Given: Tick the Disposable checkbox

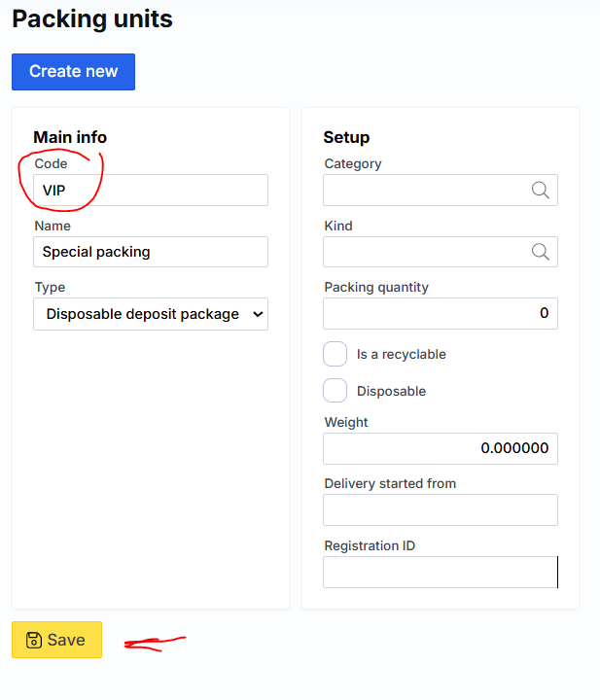Looking at the screenshot, I should (x=335, y=391).
